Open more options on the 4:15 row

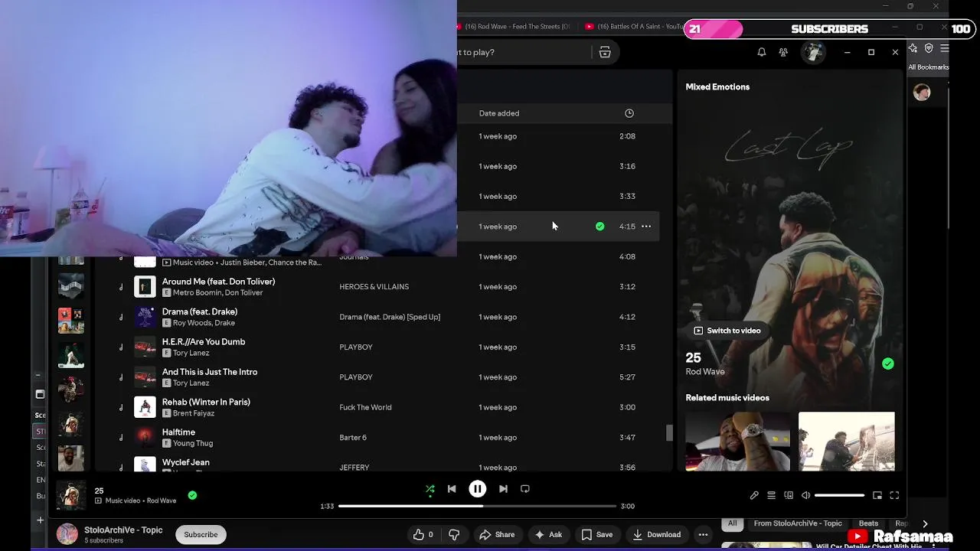[646, 227]
